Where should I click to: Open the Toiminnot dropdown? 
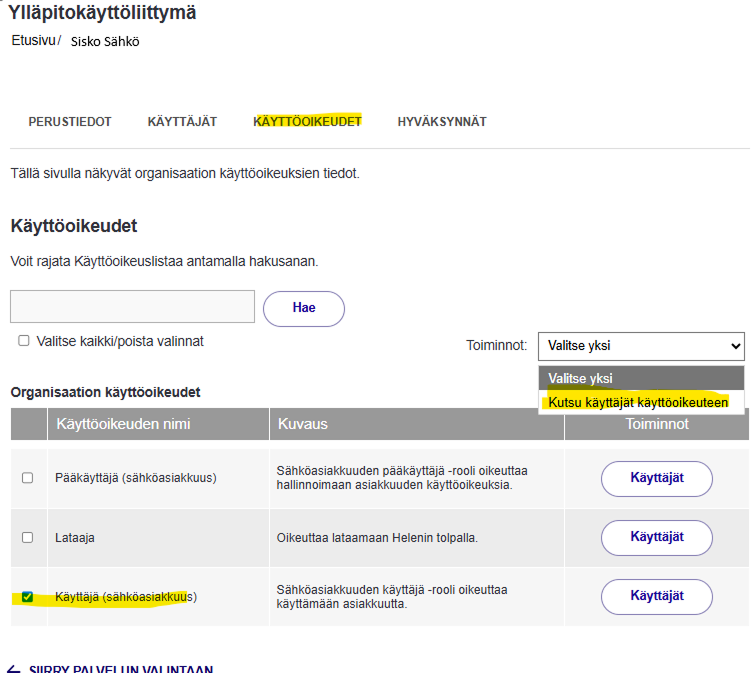point(641,346)
